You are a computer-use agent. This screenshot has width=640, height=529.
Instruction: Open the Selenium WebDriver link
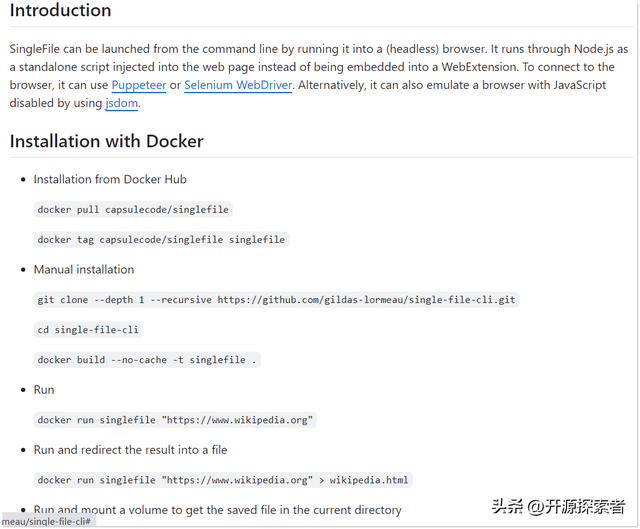238,85
